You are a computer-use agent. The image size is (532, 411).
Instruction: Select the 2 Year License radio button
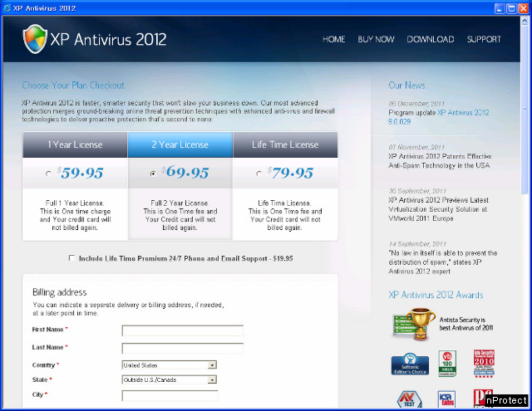(x=153, y=174)
